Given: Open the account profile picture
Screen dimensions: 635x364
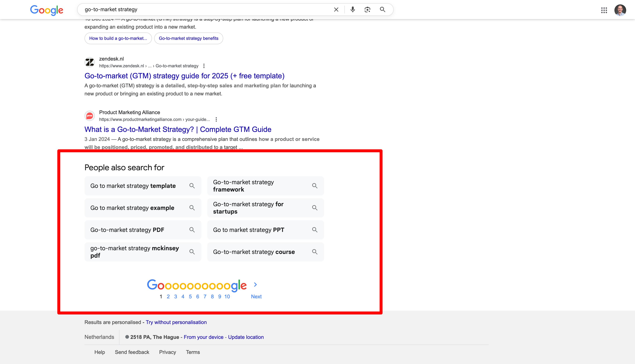Looking at the screenshot, I should 620,10.
